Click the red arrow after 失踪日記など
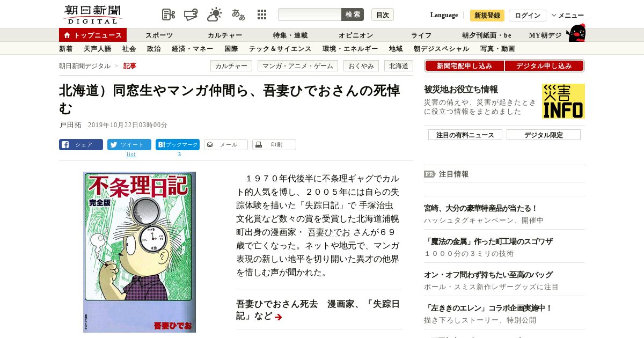The height and width of the screenshot is (338, 644). 279,317
